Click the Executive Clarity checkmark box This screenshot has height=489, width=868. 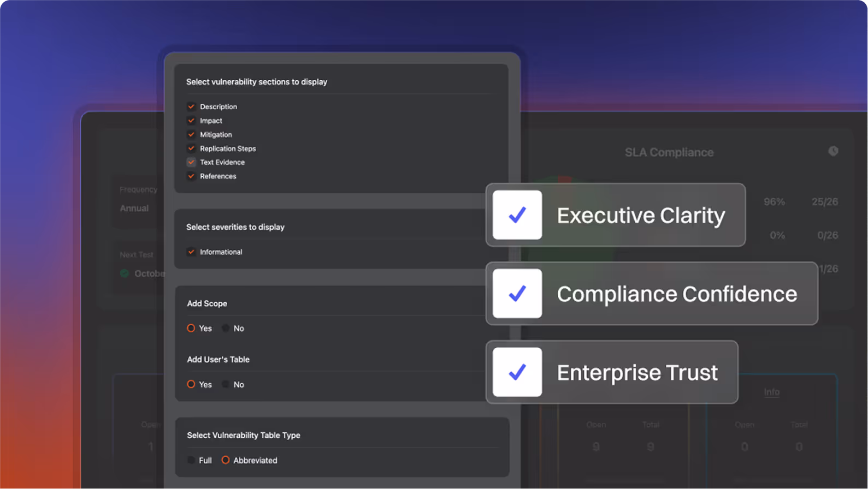pyautogui.click(x=517, y=215)
